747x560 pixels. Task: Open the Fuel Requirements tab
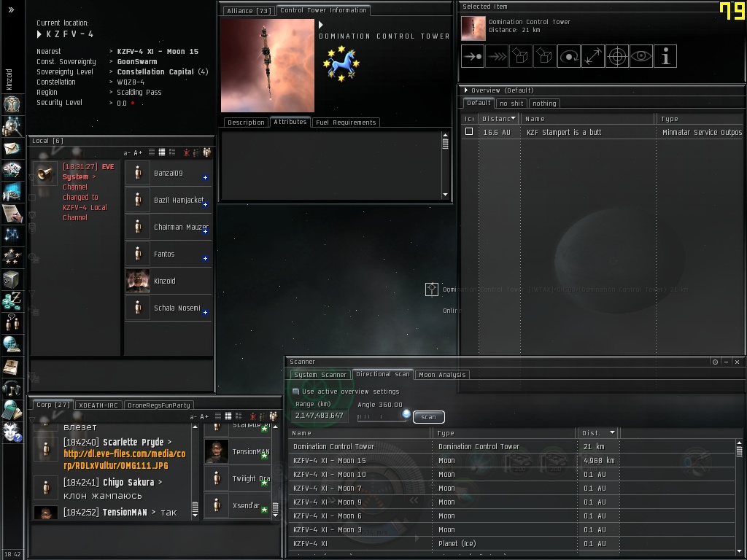[346, 122]
